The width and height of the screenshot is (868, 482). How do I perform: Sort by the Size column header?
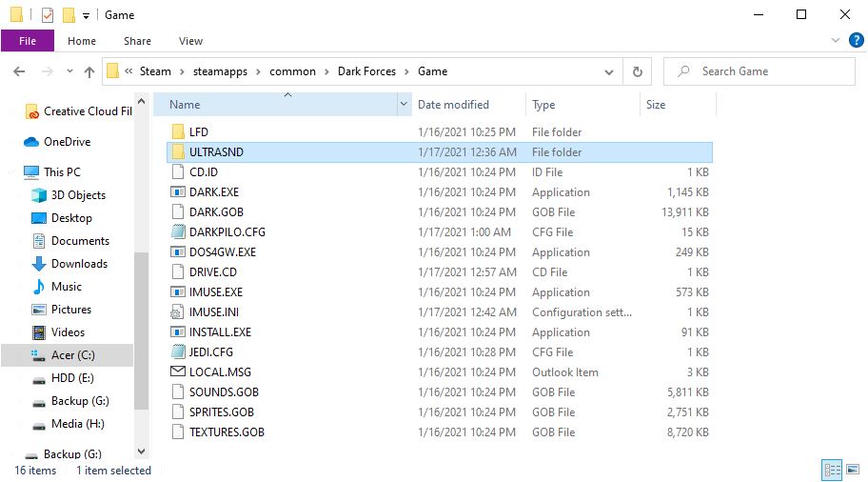(678, 105)
